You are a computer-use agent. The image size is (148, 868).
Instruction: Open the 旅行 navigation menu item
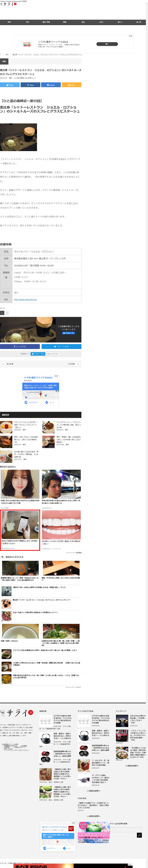[x=28, y=22]
